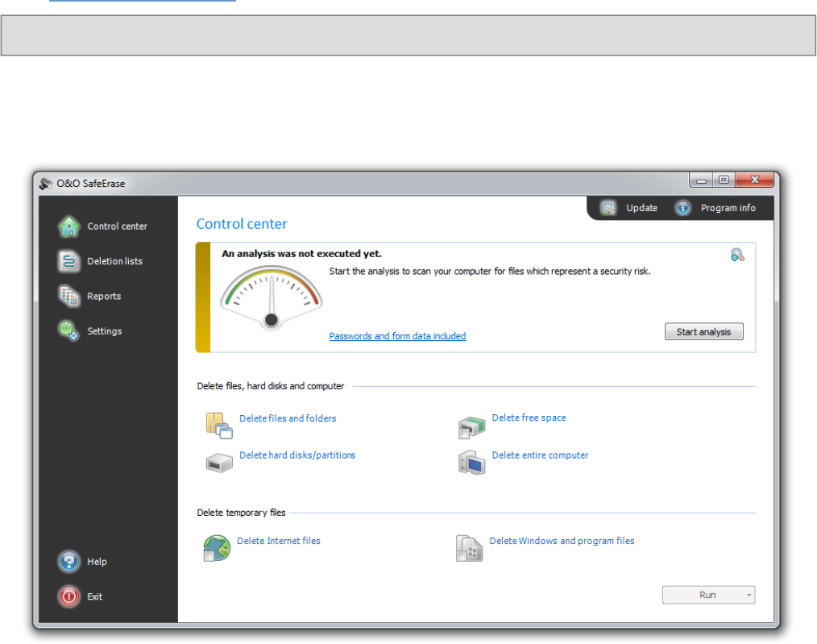Click the analysis settings magnifier icon
This screenshot has width=817, height=644.
click(737, 255)
